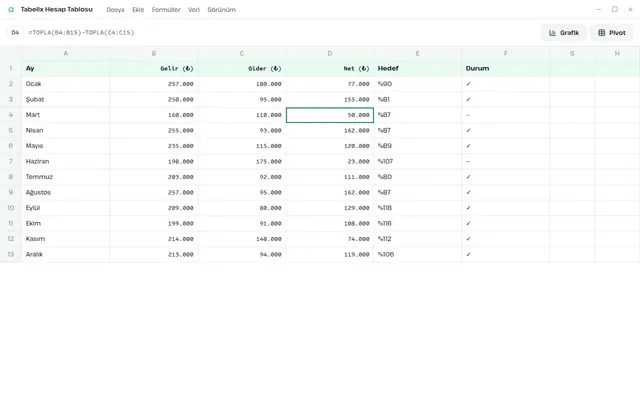Select the Eylül cell
640x400 pixels.
tap(66, 208)
